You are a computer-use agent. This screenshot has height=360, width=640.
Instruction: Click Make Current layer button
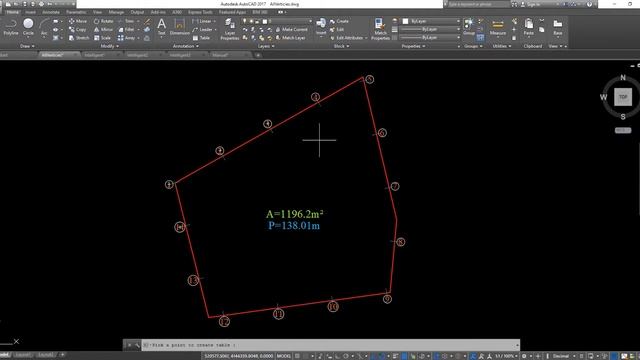click(x=291, y=29)
